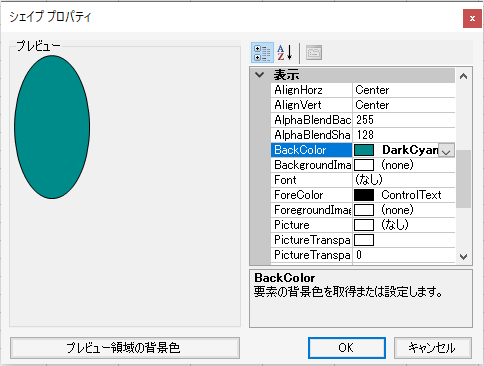The image size is (484, 366).
Task: Click the ForegroundImage empty swatch
Action: [x=364, y=210]
